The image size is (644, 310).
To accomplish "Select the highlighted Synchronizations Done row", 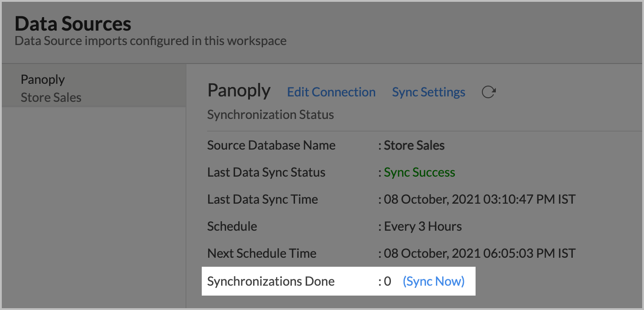I will [x=315, y=281].
